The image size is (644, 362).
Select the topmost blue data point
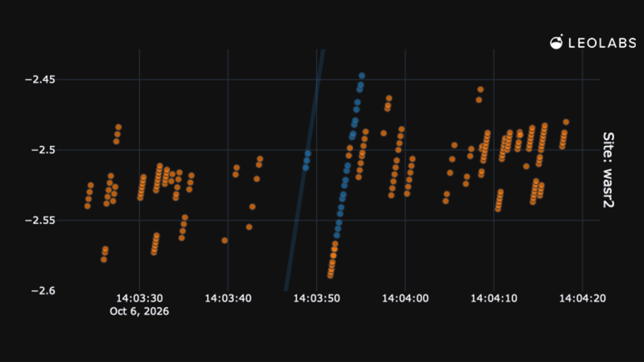(x=362, y=76)
